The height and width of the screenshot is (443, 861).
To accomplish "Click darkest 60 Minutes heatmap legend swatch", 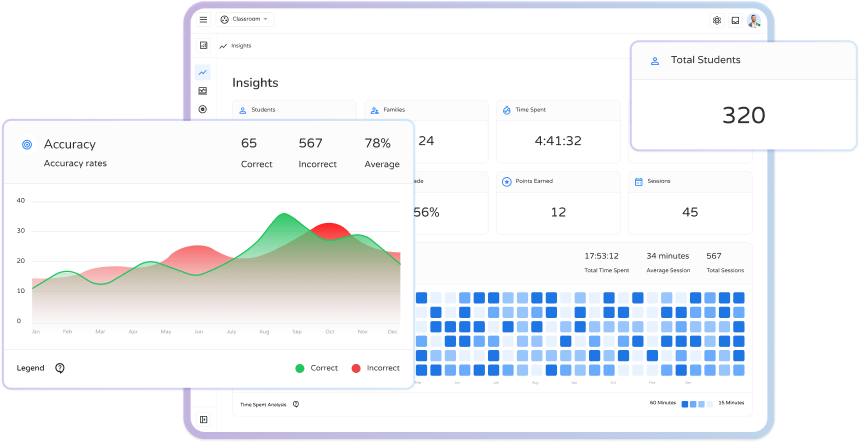I will (x=684, y=403).
